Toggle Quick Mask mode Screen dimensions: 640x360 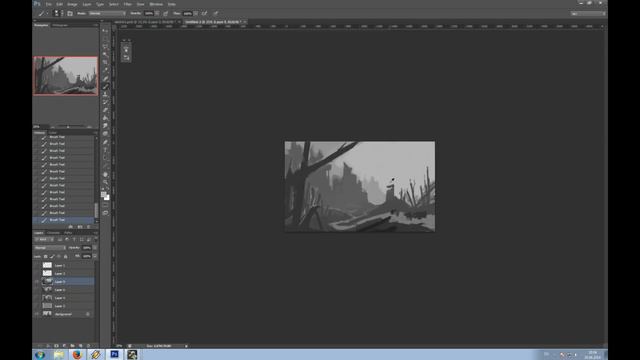tap(105, 205)
